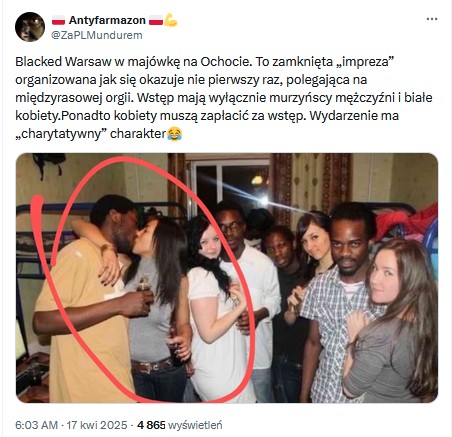The width and height of the screenshot is (452, 437).
Task: Click the 4 865 view count number
Action: click(151, 425)
